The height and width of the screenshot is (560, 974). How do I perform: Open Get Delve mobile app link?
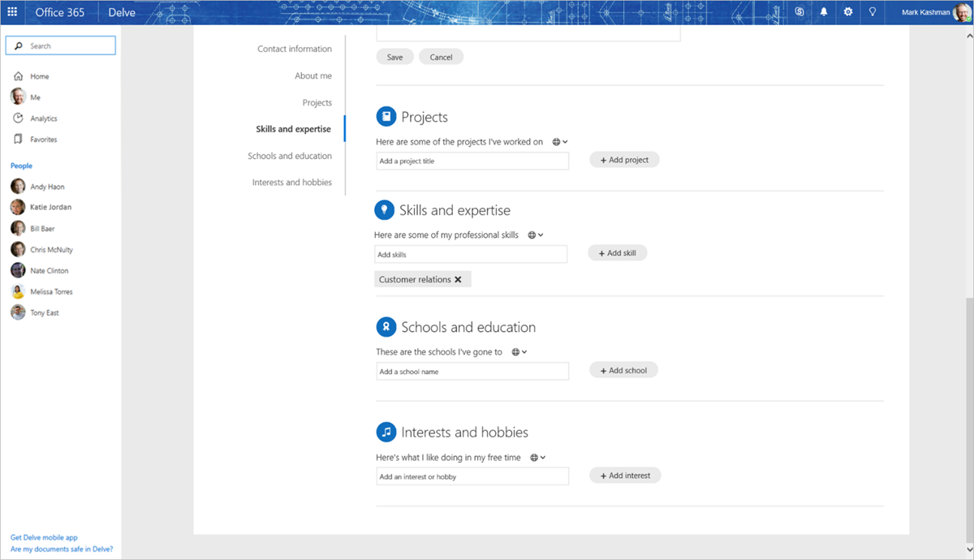pyautogui.click(x=44, y=537)
